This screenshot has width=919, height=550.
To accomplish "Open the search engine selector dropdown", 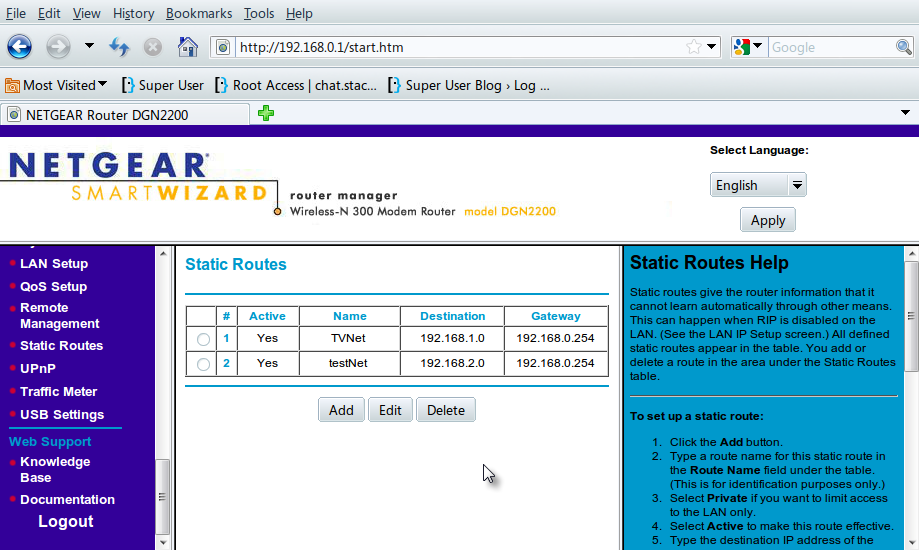I will point(757,46).
